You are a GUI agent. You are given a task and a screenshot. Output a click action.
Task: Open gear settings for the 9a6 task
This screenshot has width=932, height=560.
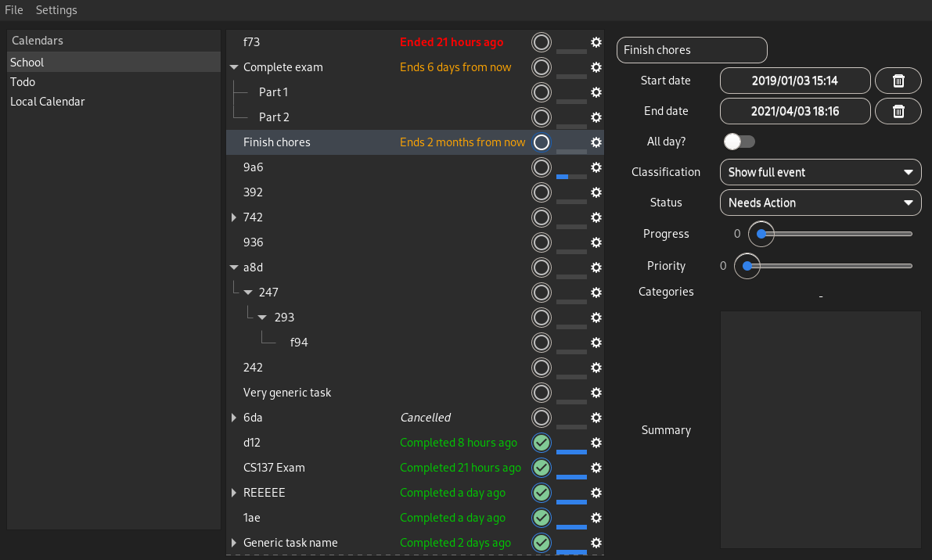tap(596, 167)
